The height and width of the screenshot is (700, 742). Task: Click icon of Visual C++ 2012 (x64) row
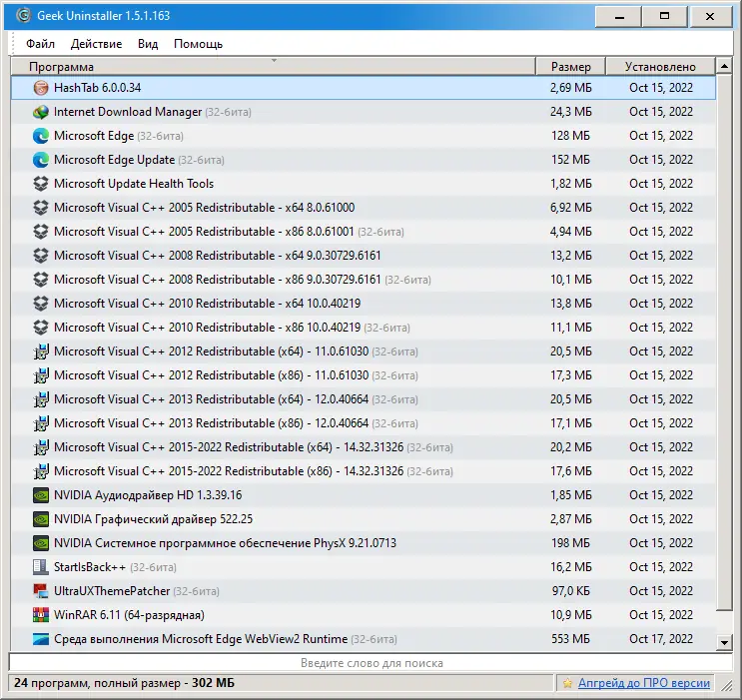tap(41, 351)
